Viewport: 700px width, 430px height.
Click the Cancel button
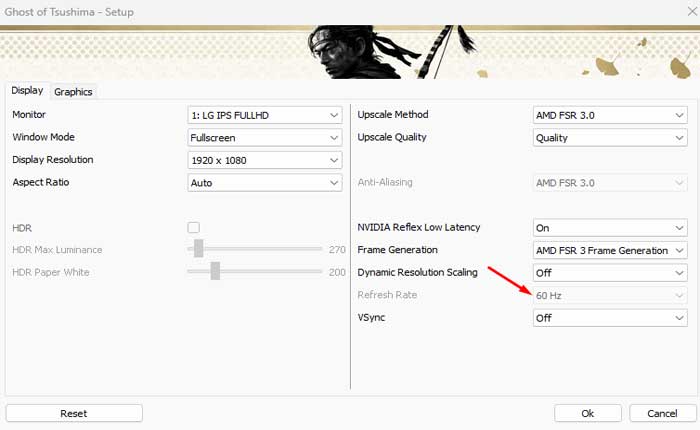(x=661, y=413)
